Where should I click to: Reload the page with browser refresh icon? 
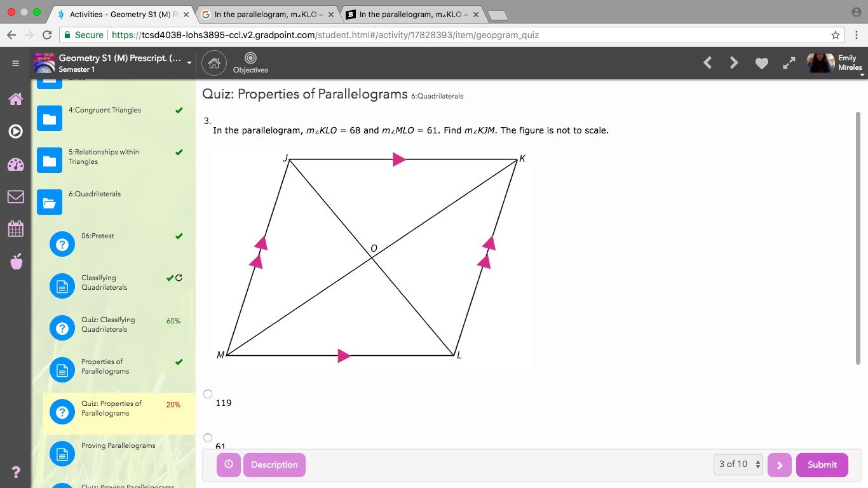coord(47,35)
